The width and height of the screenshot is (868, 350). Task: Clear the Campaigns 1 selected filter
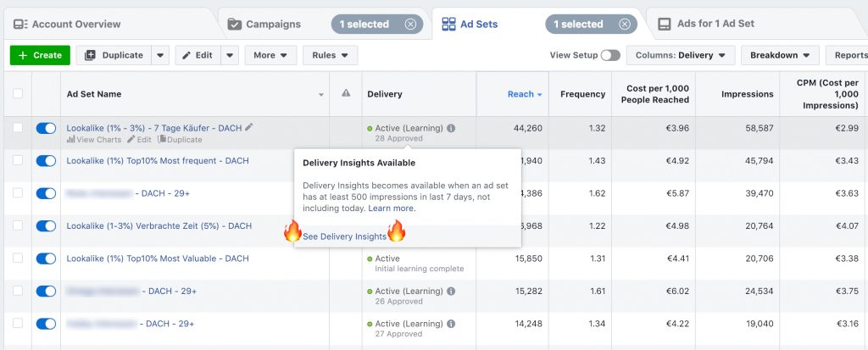click(x=410, y=25)
